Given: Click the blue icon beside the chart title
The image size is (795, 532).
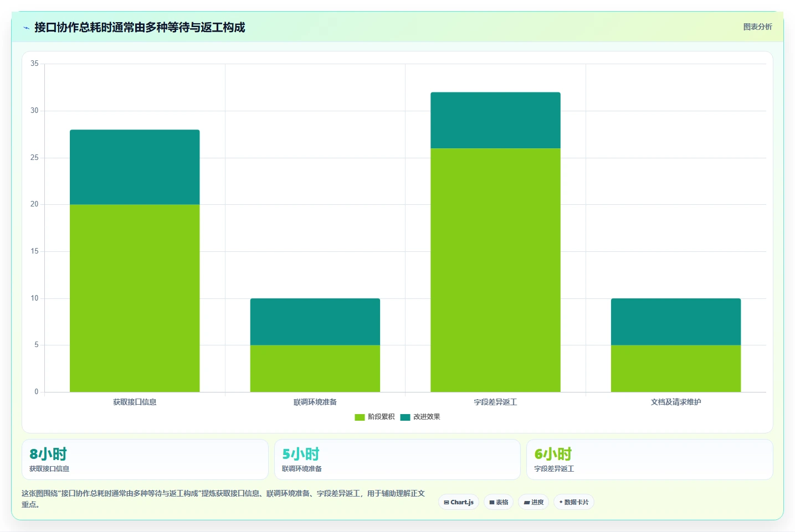Looking at the screenshot, I should [26, 28].
